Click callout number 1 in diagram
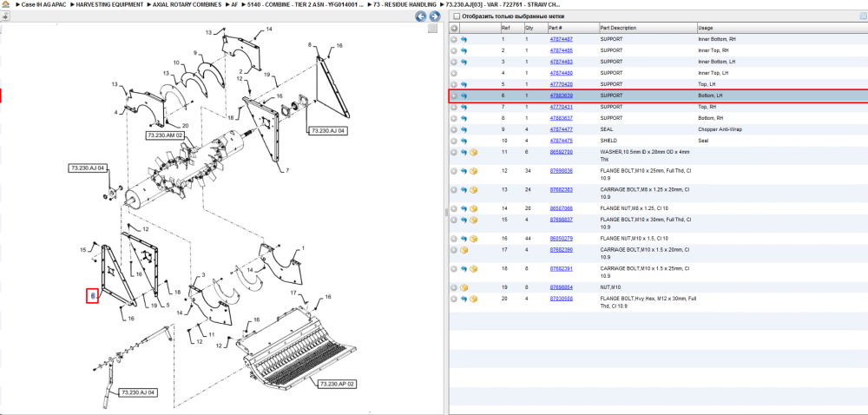 [x=303, y=248]
